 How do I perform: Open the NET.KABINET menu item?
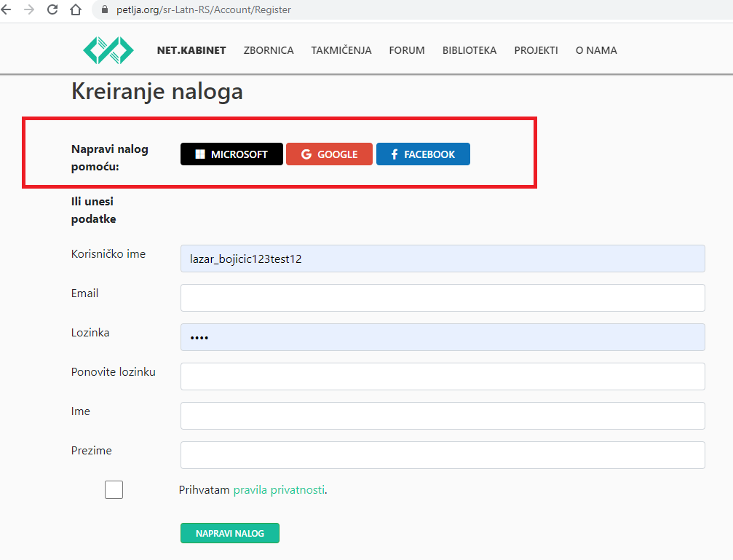pyautogui.click(x=191, y=50)
